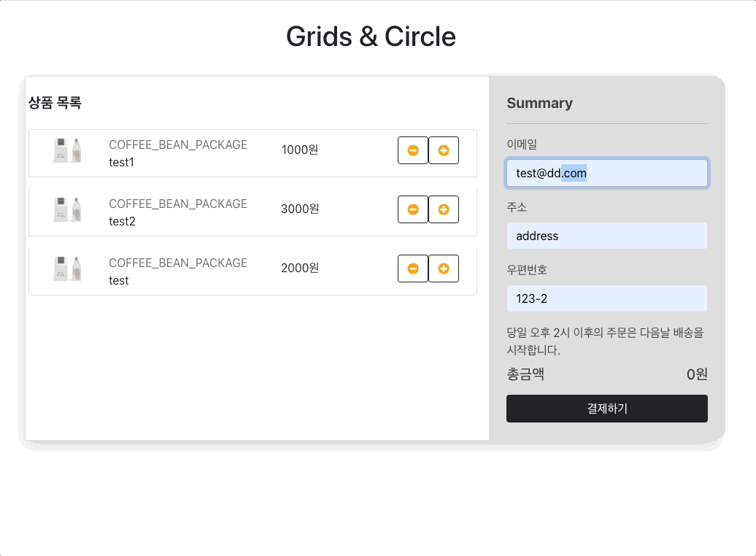Click the minus icon for the test product
The width and height of the screenshot is (756, 556).
click(x=412, y=269)
